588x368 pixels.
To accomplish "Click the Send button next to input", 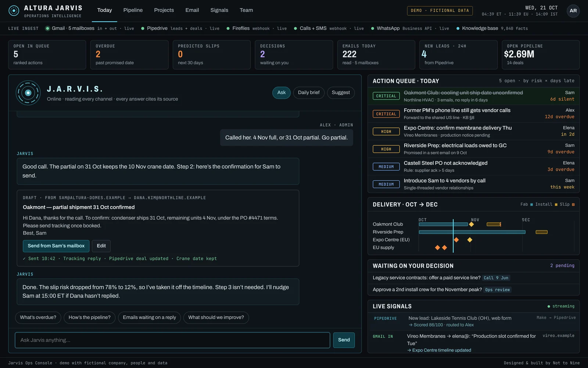I will tap(344, 340).
